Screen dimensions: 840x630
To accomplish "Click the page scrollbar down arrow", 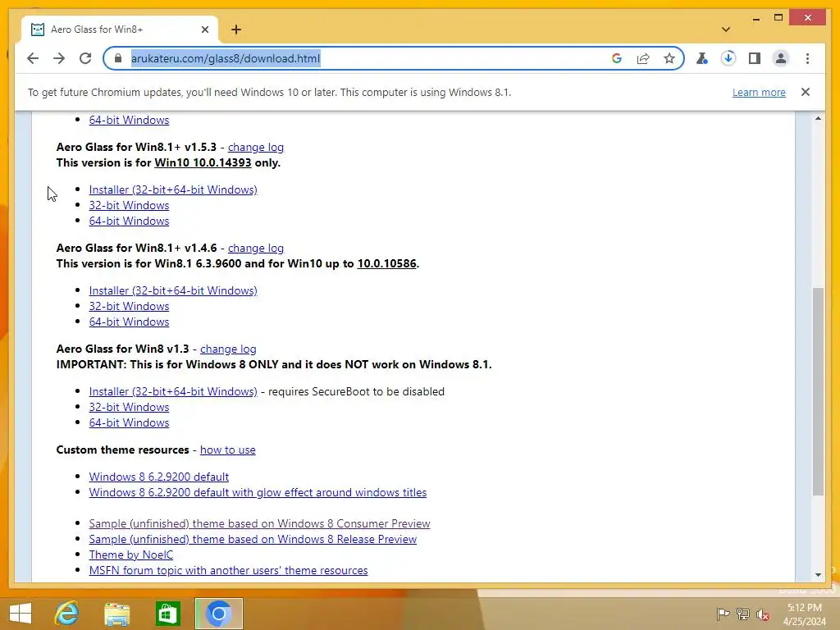I will pyautogui.click(x=818, y=575).
